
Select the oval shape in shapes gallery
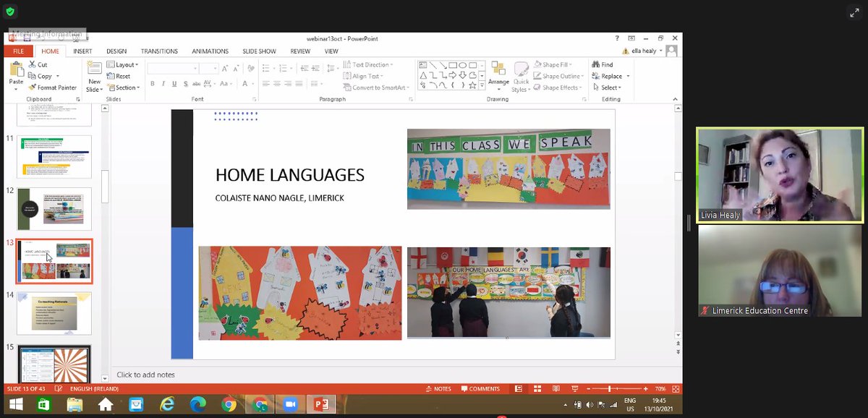[462, 65]
